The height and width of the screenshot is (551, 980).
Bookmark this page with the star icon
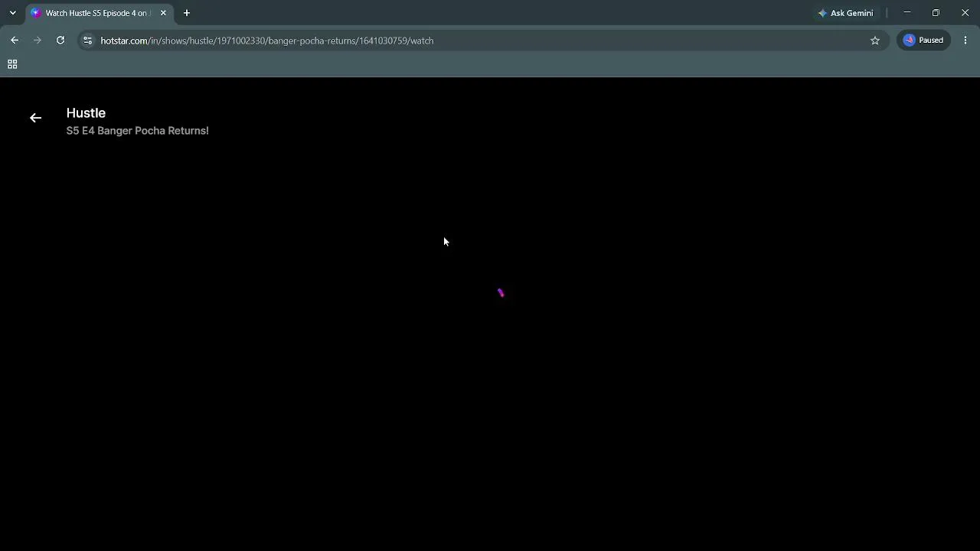[x=875, y=41]
